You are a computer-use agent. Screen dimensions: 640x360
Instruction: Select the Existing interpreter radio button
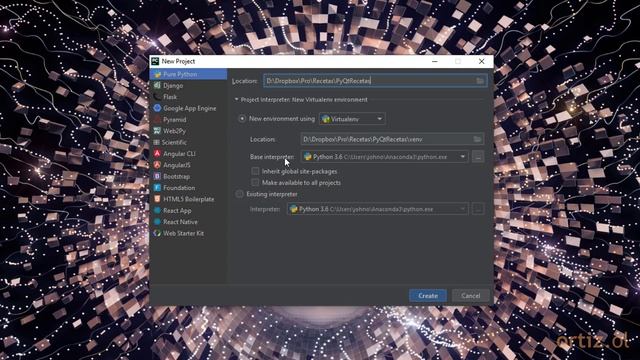pos(240,194)
